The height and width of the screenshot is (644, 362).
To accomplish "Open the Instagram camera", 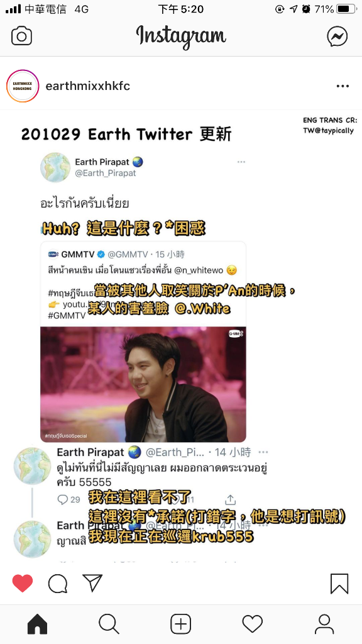I will [21, 36].
